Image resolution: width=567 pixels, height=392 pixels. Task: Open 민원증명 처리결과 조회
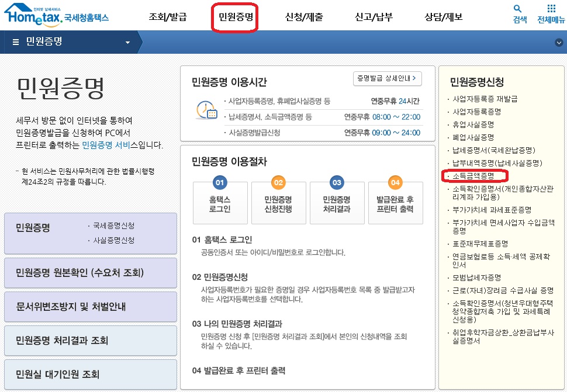(91, 341)
